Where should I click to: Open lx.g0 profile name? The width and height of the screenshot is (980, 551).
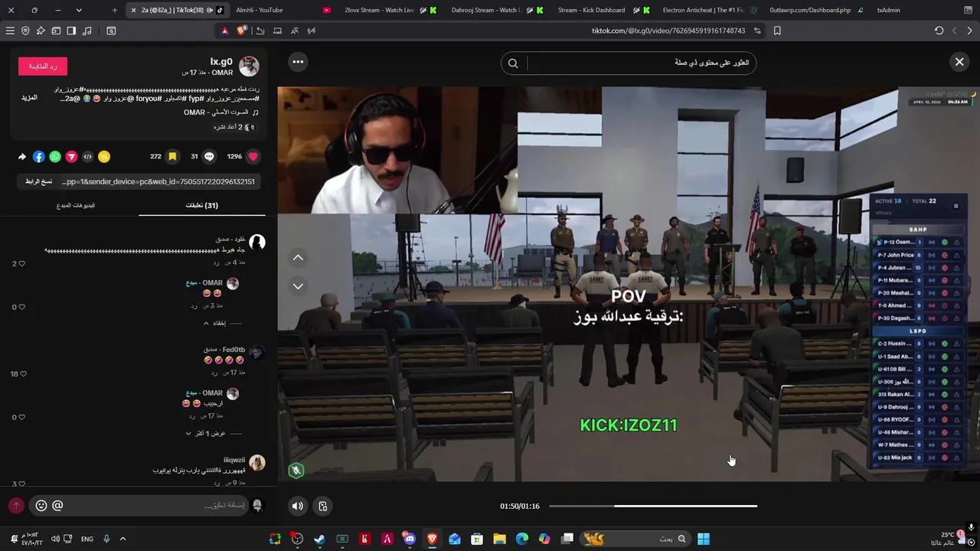(221, 61)
